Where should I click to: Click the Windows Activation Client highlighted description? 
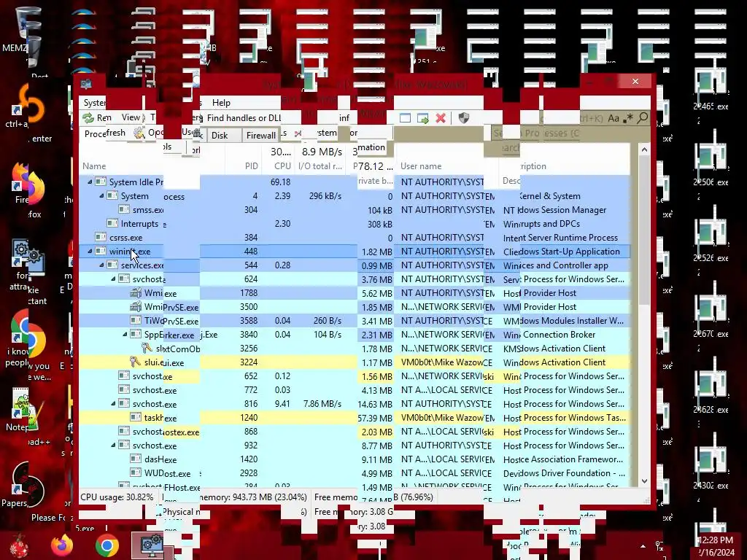[554, 362]
